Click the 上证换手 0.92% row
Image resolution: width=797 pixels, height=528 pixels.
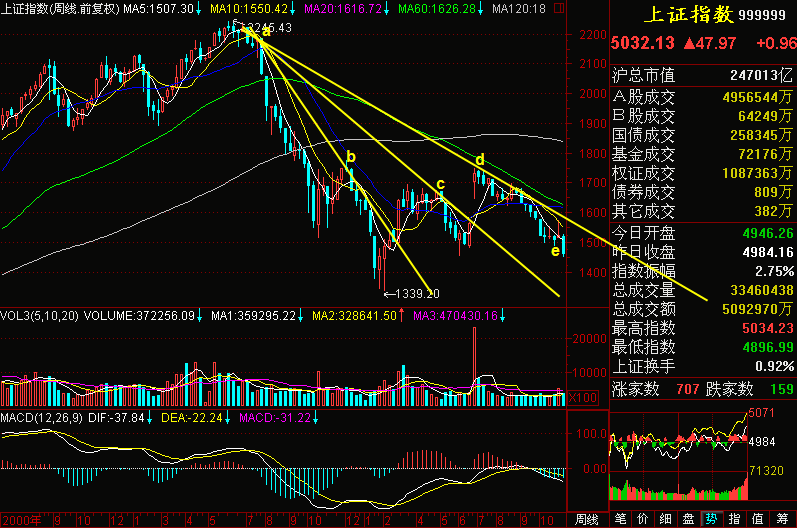click(x=702, y=366)
